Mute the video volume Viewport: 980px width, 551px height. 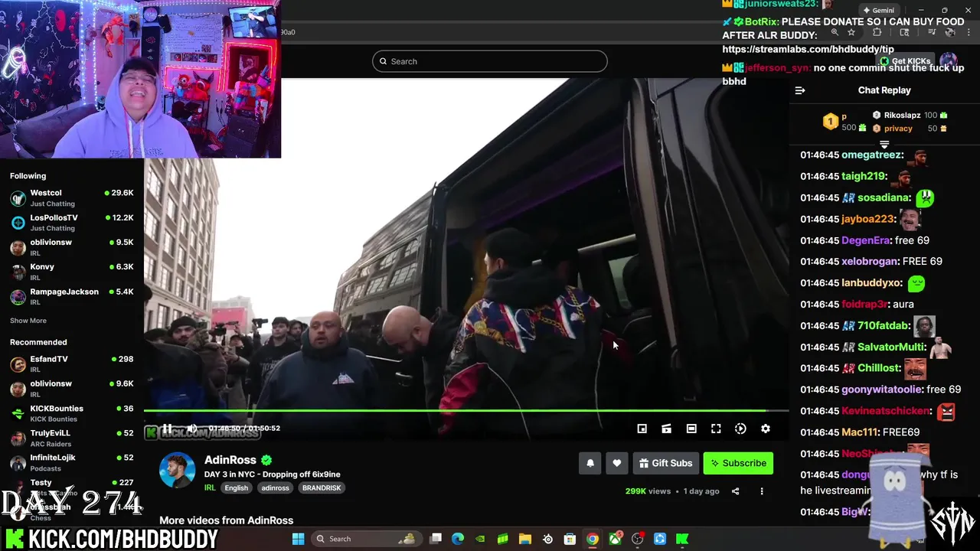coord(192,429)
